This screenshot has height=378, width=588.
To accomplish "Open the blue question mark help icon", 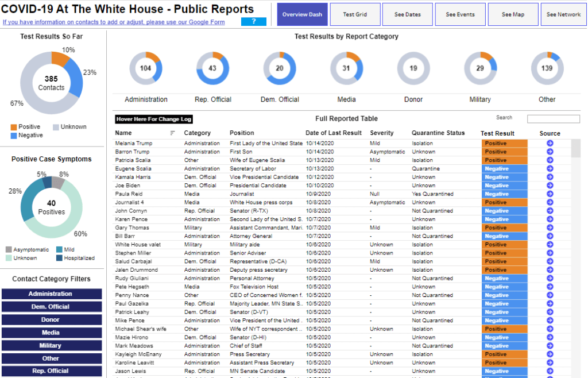I will tap(253, 21).
